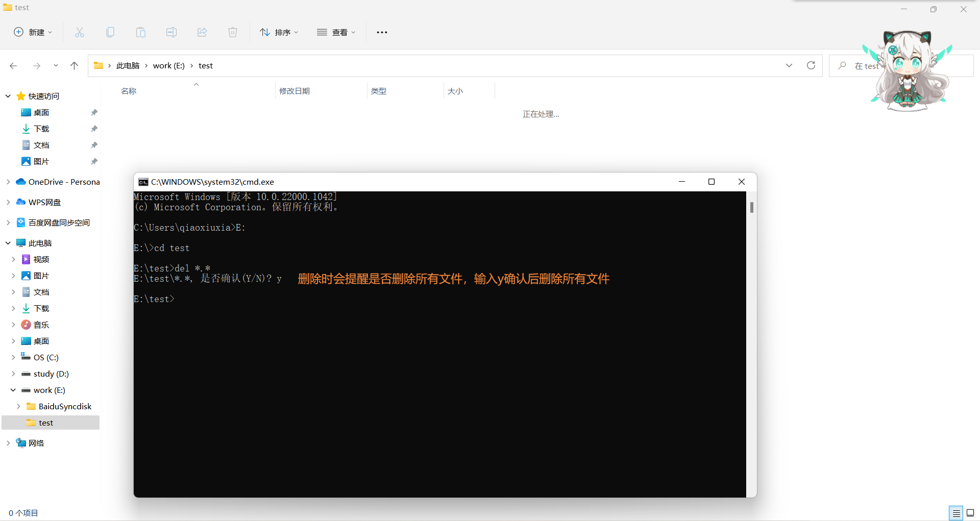Collapse the work (E:) drive node
Viewport: 980px width, 521px height.
click(x=13, y=390)
